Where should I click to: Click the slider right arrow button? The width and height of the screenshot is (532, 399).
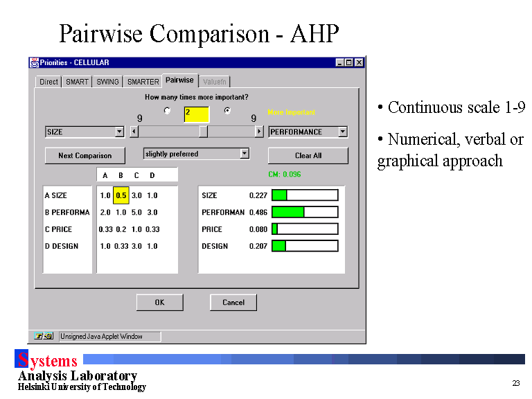tap(259, 132)
